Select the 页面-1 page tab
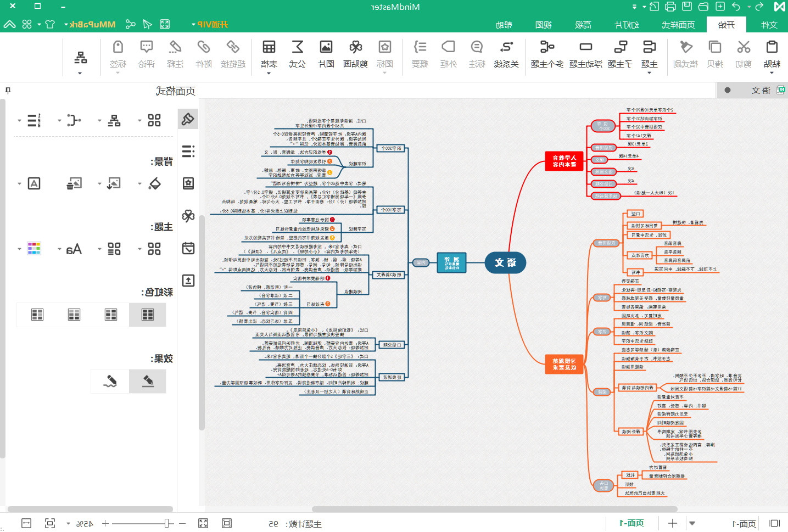 coord(631,523)
